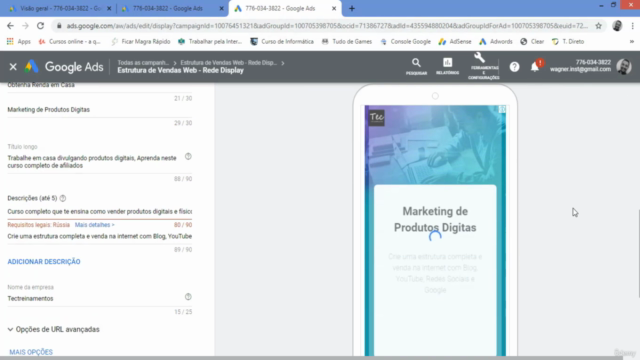Close the ad editor with the X icon
The width and height of the screenshot is (640, 360).
[x=13, y=67]
